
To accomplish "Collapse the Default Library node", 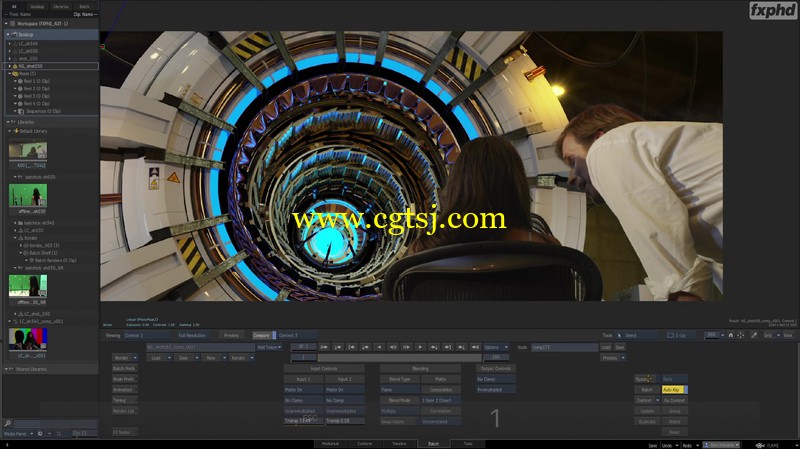I will [10, 131].
